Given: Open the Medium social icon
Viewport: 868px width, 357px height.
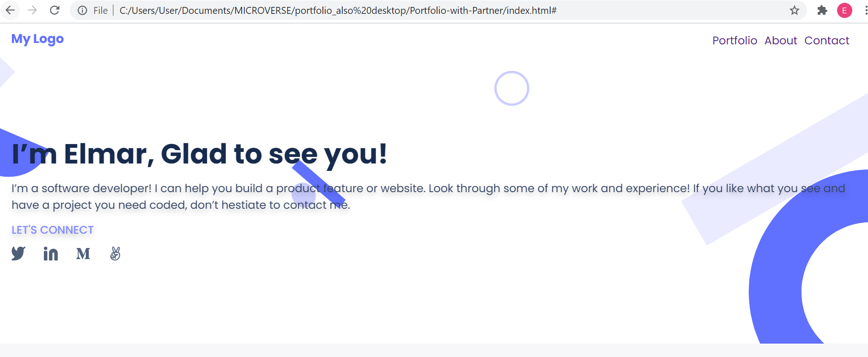Looking at the screenshot, I should click(83, 254).
